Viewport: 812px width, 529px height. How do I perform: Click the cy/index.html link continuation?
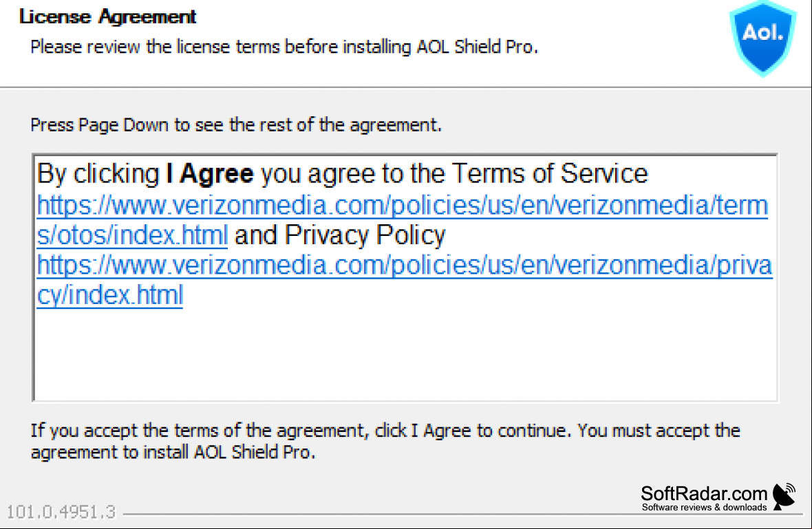[x=110, y=296]
